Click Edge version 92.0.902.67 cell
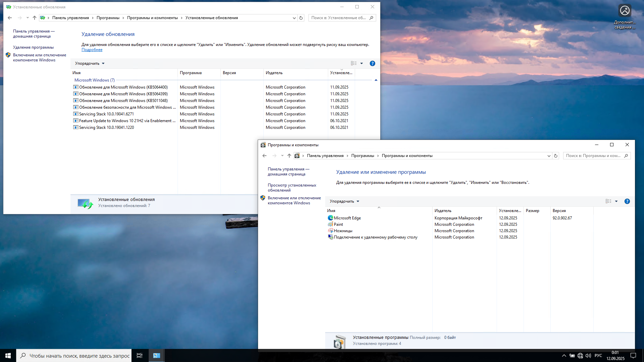Screen dimensions: 644x362 click(562, 218)
